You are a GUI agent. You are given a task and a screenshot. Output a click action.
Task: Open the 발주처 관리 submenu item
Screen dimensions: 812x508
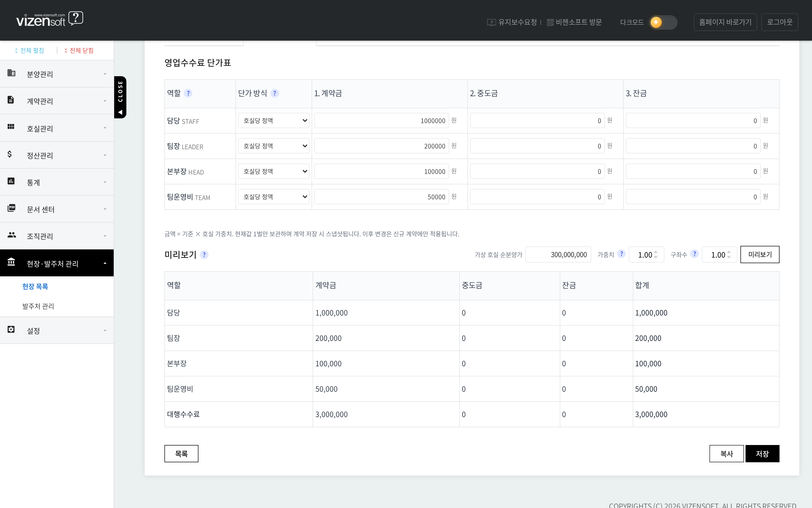click(x=38, y=306)
